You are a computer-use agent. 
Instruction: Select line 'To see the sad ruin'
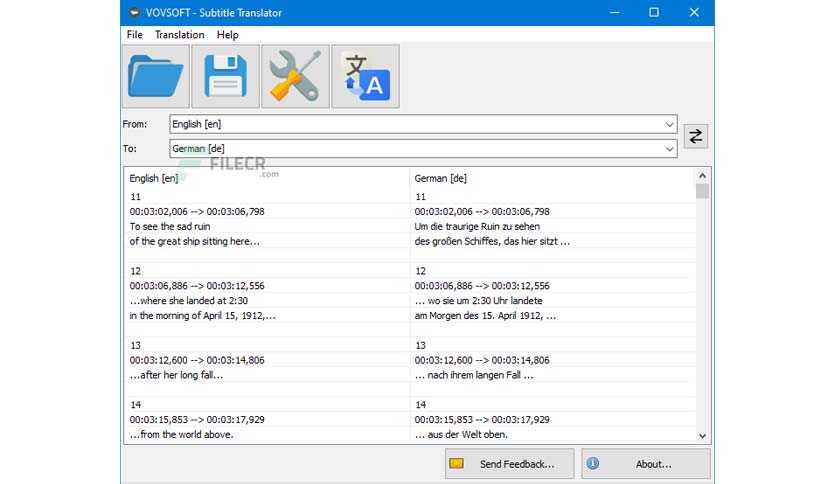pos(170,227)
